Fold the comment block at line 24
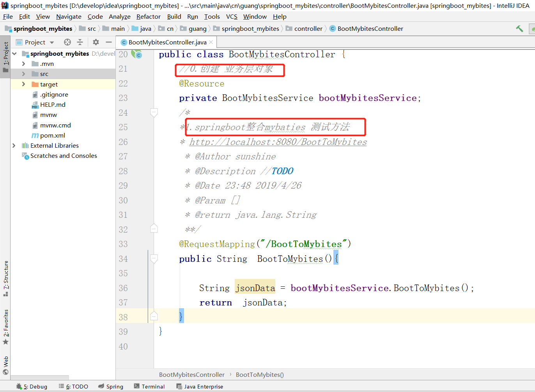Viewport: 535px width, 392px height. point(154,113)
